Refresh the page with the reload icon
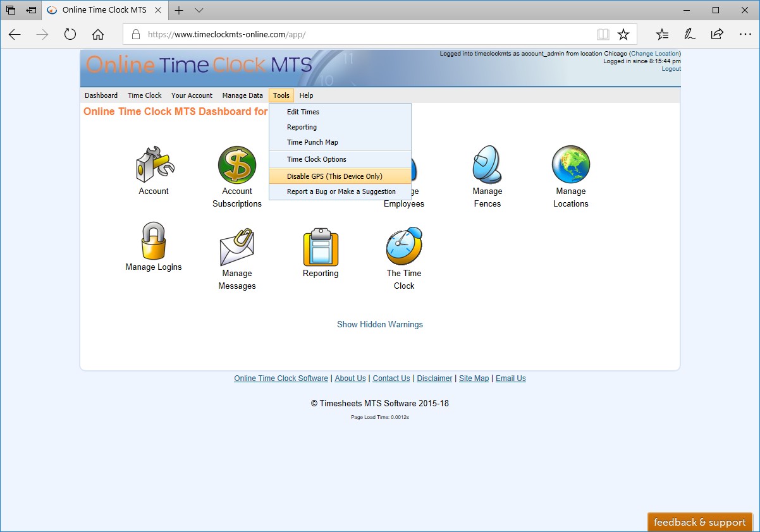Screen dimensions: 760x532 [x=70, y=34]
